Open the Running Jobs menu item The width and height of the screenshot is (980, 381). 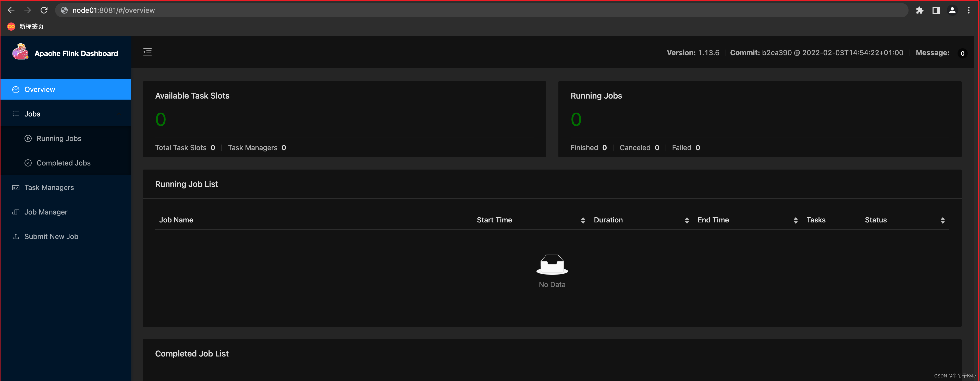[x=59, y=139]
